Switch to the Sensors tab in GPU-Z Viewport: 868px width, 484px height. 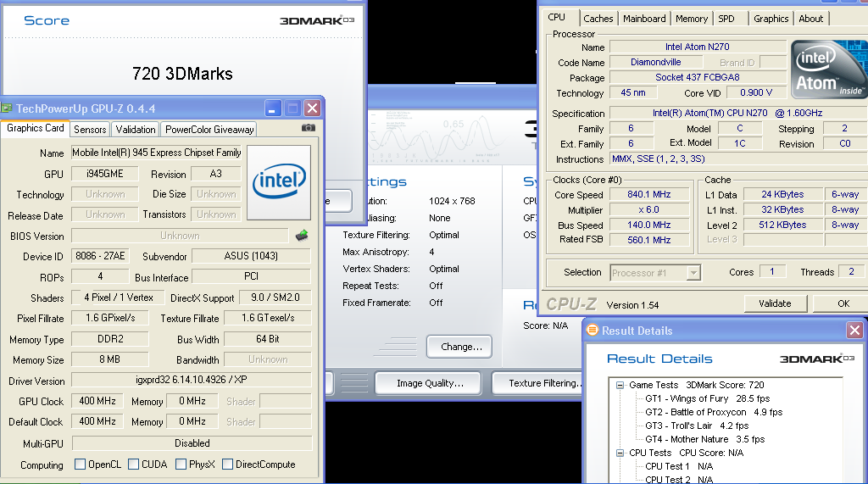90,130
